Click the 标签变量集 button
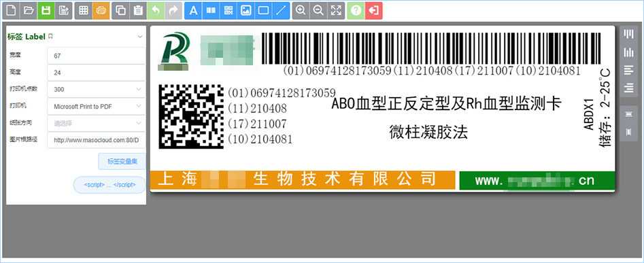 tap(122, 161)
